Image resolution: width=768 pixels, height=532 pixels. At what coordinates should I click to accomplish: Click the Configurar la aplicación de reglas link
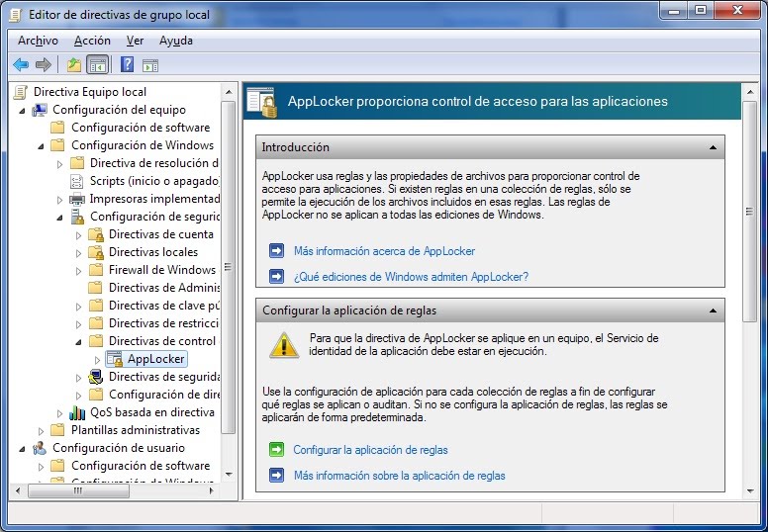(370, 450)
